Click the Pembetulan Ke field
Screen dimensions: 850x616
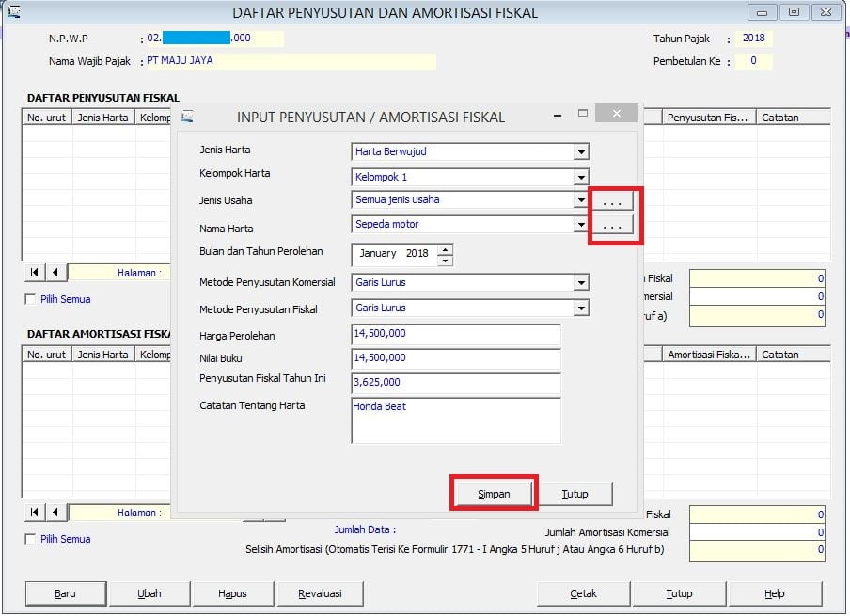pyautogui.click(x=754, y=61)
